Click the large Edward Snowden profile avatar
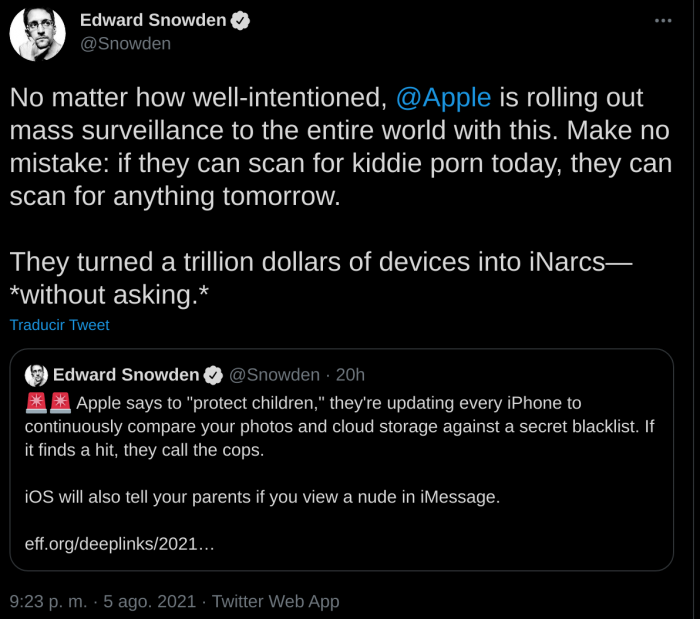The height and width of the screenshot is (619, 700). coord(37,31)
